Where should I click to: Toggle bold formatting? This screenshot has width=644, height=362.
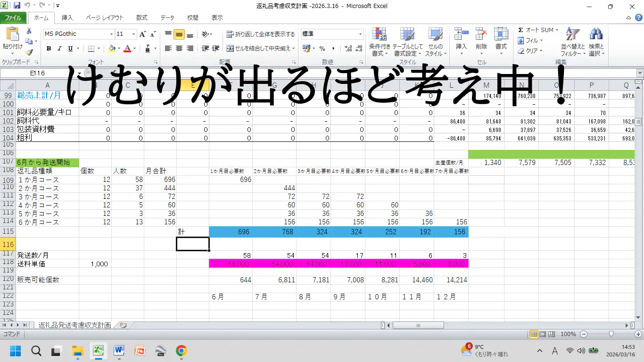pos(49,49)
